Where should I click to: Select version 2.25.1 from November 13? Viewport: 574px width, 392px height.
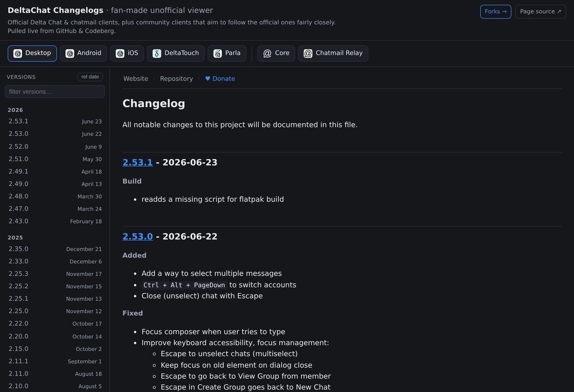pyautogui.click(x=55, y=299)
